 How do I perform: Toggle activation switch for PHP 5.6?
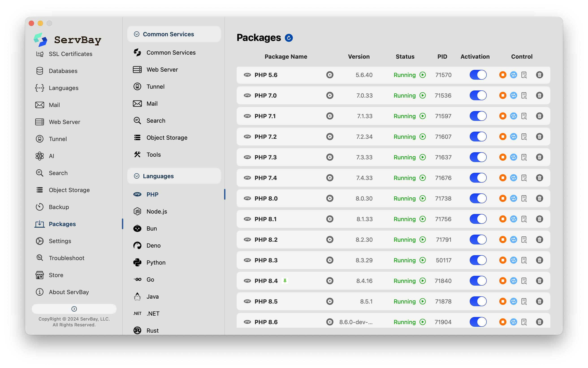click(478, 75)
